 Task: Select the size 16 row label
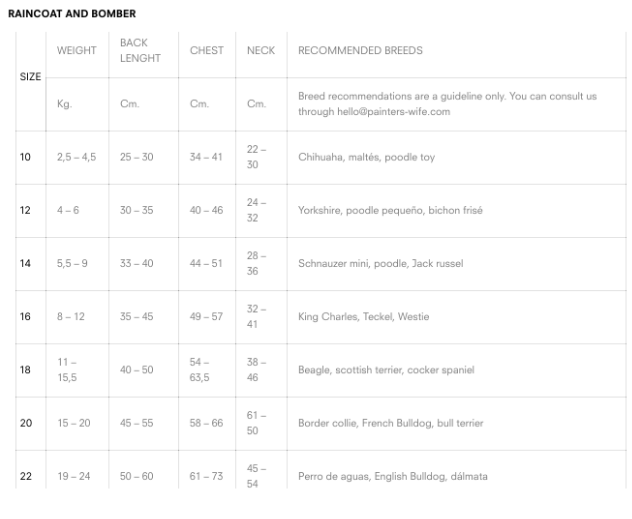25,316
